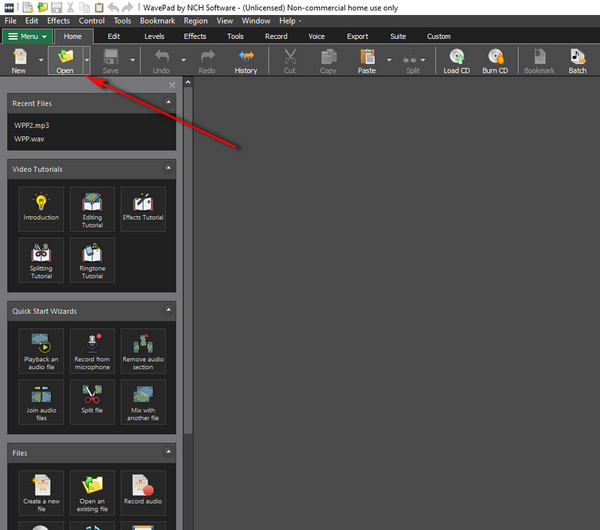This screenshot has width=600, height=530.
Task: Click Create a new file icon
Action: (x=41, y=493)
